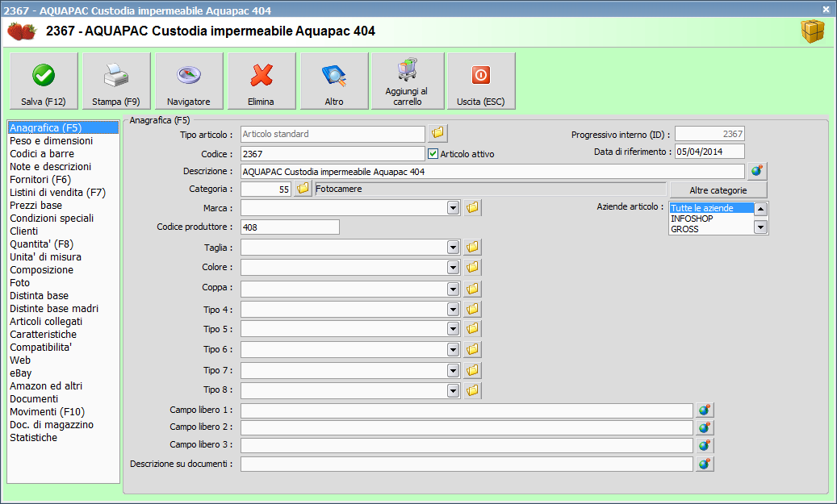Select Tutte le aziende in list
Image resolution: width=837 pixels, height=504 pixels.
[x=712, y=208]
